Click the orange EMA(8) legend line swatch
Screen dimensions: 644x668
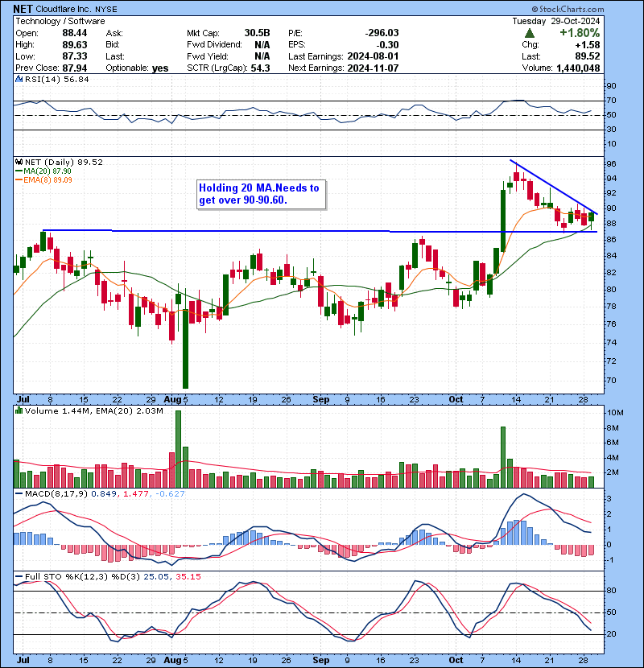[x=19, y=180]
